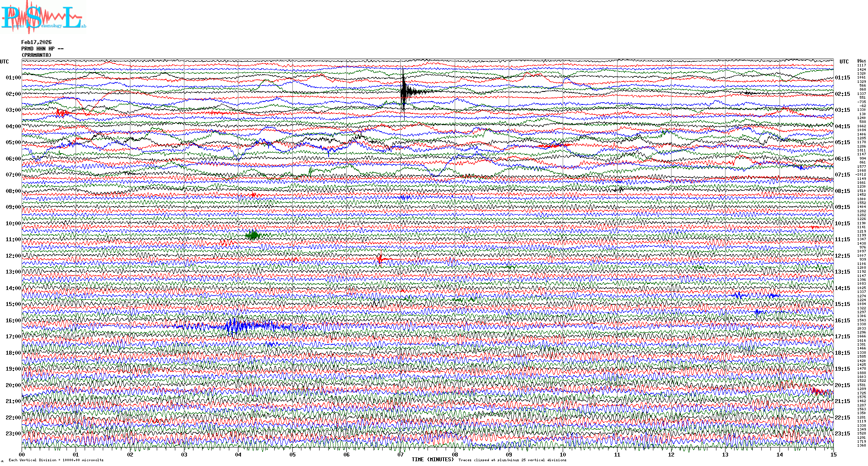Click the TIME (MINUTES) axis title
Viewport: 868px width, 466px height.
coord(432,460)
